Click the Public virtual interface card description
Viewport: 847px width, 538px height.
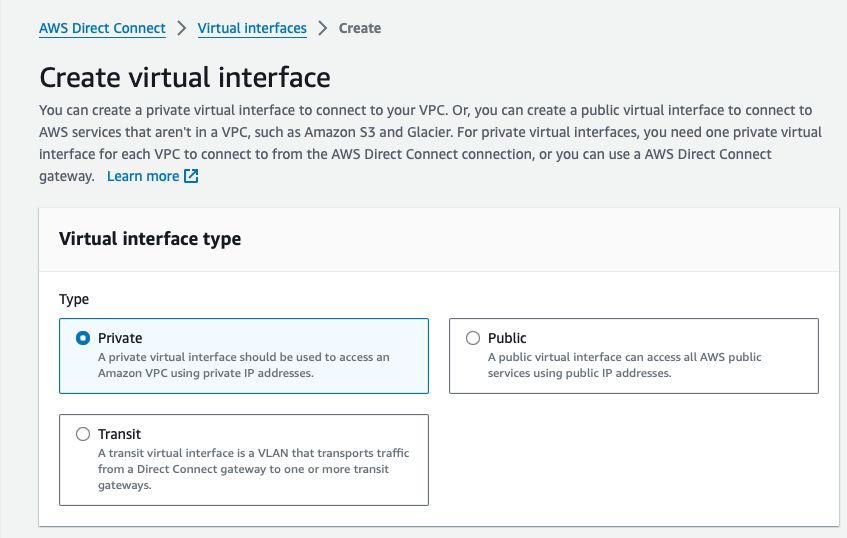(x=624, y=365)
